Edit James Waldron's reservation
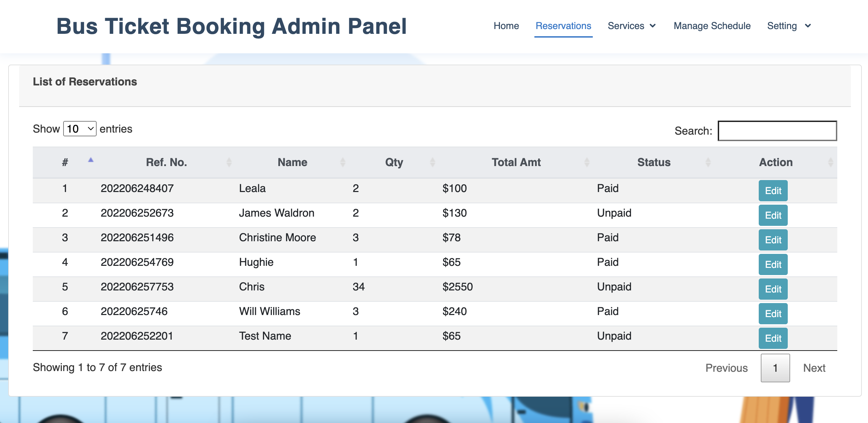 773,215
